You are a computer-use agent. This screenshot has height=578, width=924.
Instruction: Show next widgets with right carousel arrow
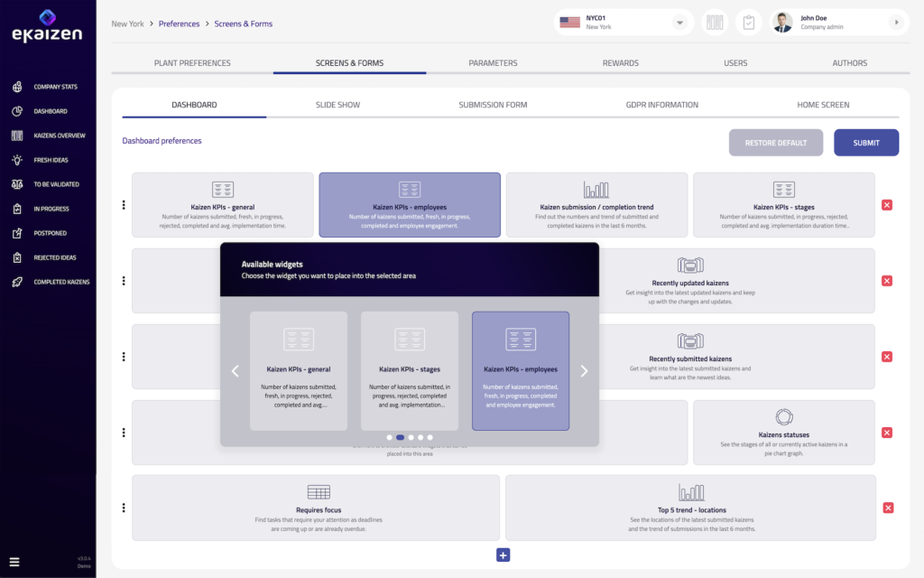point(584,370)
